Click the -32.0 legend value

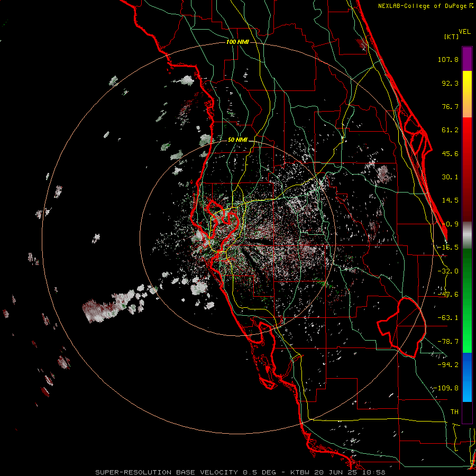(448, 271)
